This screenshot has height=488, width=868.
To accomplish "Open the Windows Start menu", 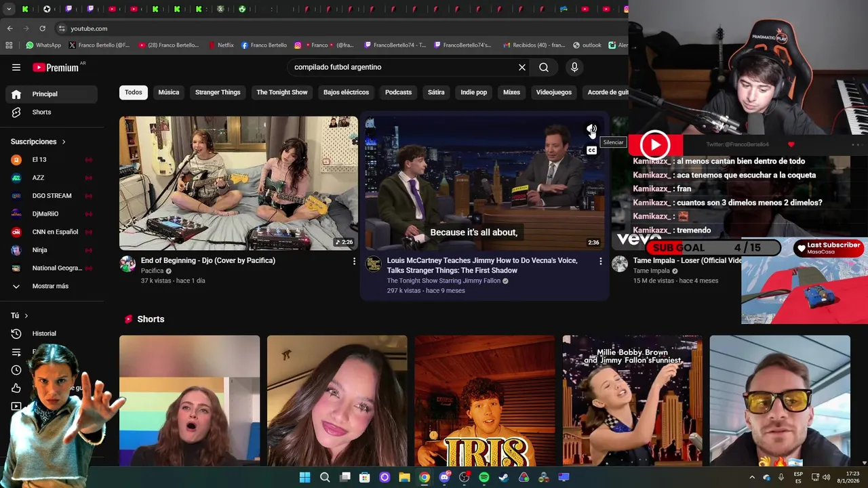I will (305, 477).
